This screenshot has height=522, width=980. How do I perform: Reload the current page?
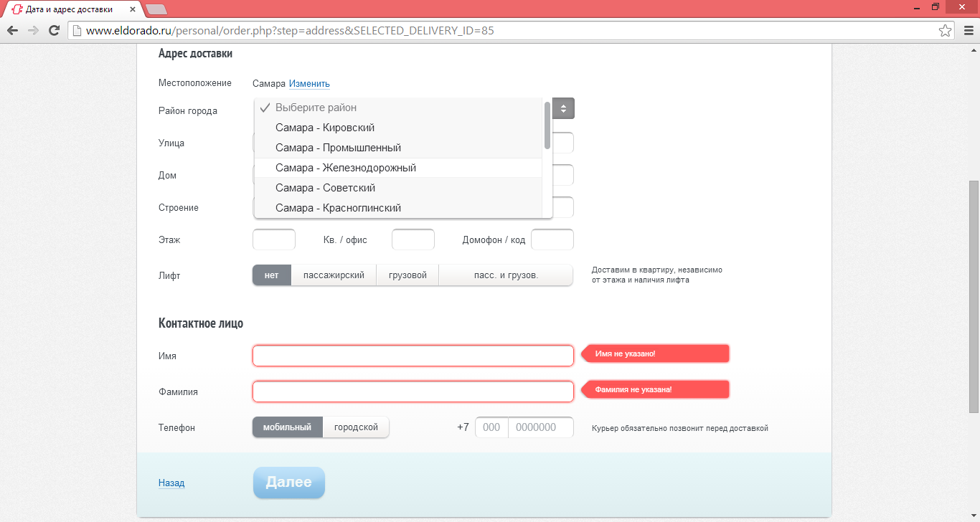click(x=54, y=30)
